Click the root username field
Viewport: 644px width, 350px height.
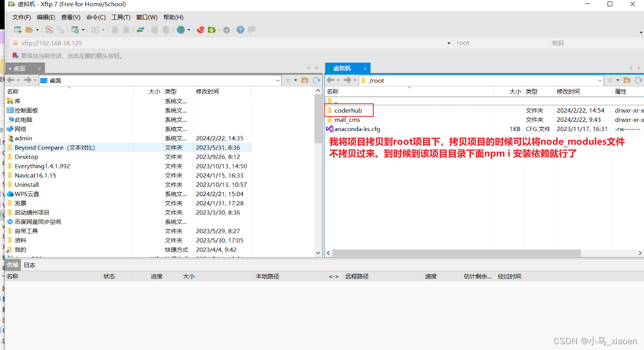[x=501, y=43]
